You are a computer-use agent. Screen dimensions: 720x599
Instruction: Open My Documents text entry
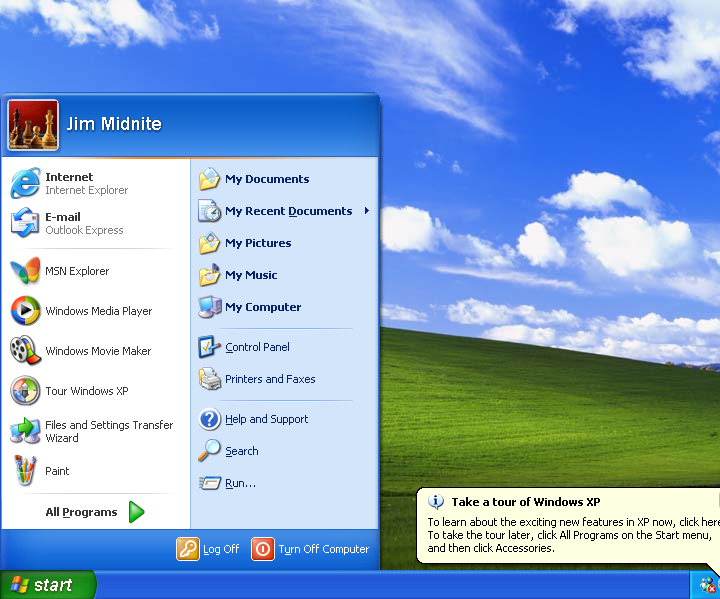(267, 179)
